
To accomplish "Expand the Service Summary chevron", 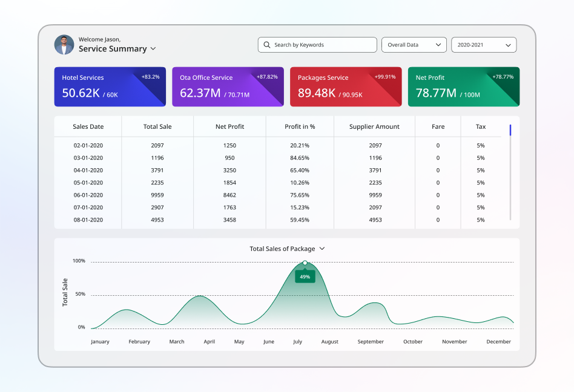I will pos(153,48).
